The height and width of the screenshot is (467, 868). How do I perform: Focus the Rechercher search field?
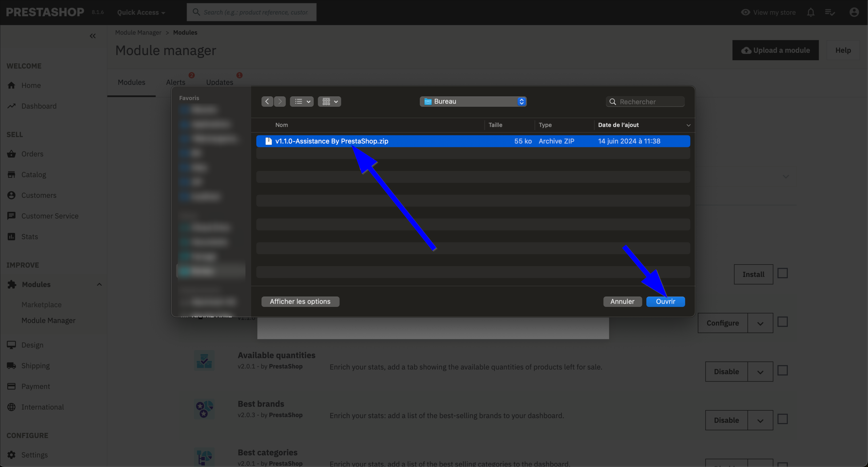coord(645,102)
